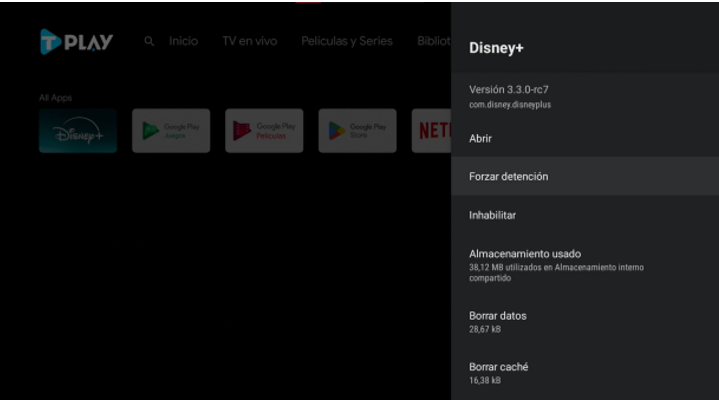This screenshot has width=719, height=403.
Task: Go to the Inicio tab
Action: pos(183,41)
